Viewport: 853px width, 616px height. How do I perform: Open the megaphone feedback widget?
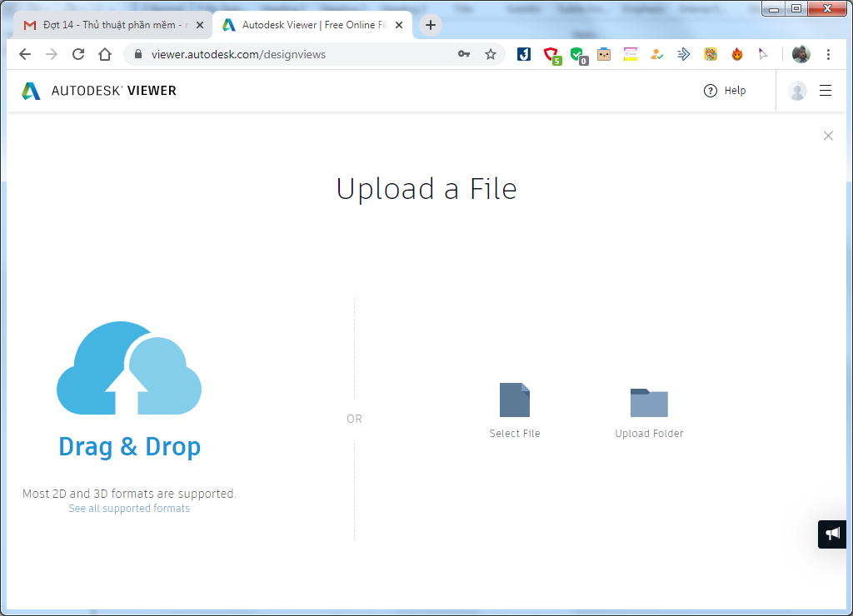point(832,534)
